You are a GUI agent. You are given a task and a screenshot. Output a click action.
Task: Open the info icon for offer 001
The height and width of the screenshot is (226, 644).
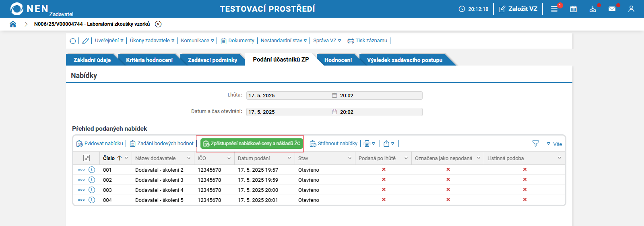point(92,170)
